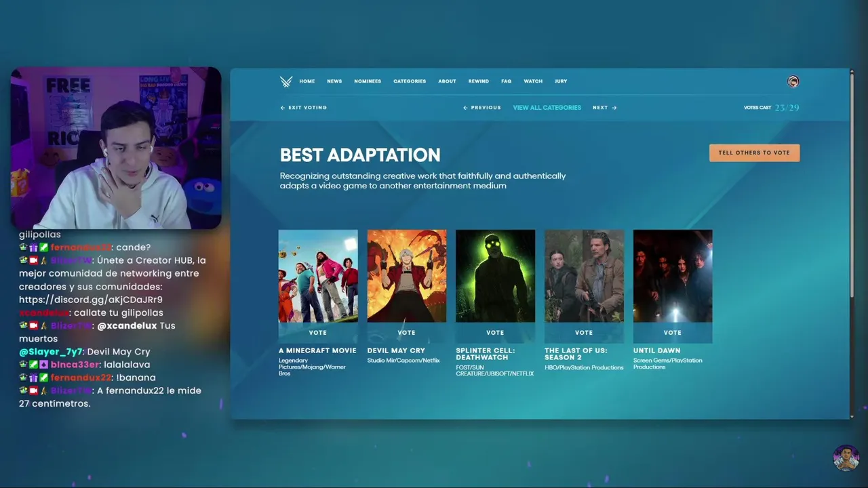The height and width of the screenshot is (488, 868).
Task: Vote for Splinter Cell: Deathwatch
Action: point(495,333)
